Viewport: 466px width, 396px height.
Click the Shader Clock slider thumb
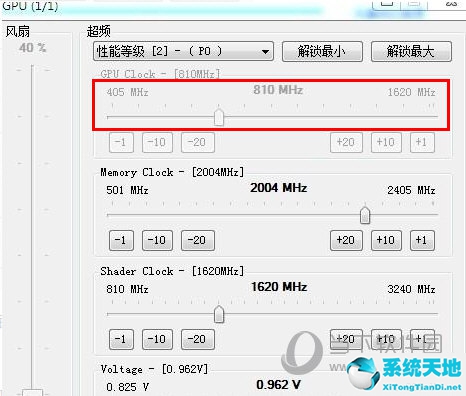[219, 314]
